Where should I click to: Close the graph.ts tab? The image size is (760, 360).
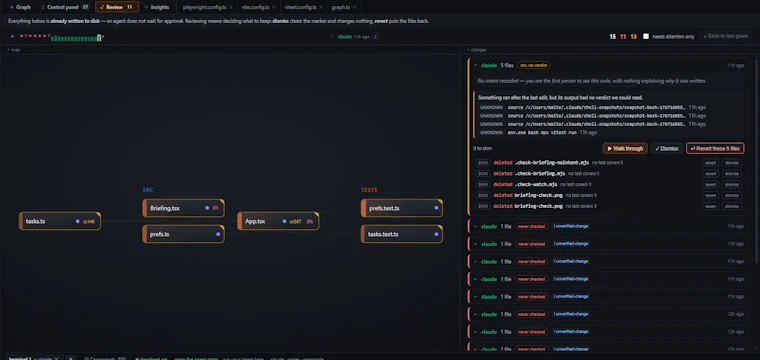355,7
